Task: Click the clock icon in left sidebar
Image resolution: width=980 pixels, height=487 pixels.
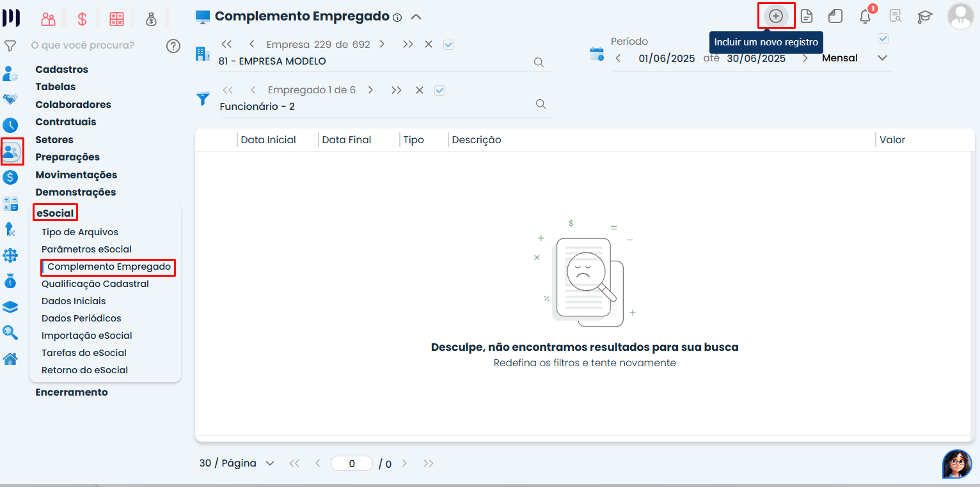Action: (10, 125)
